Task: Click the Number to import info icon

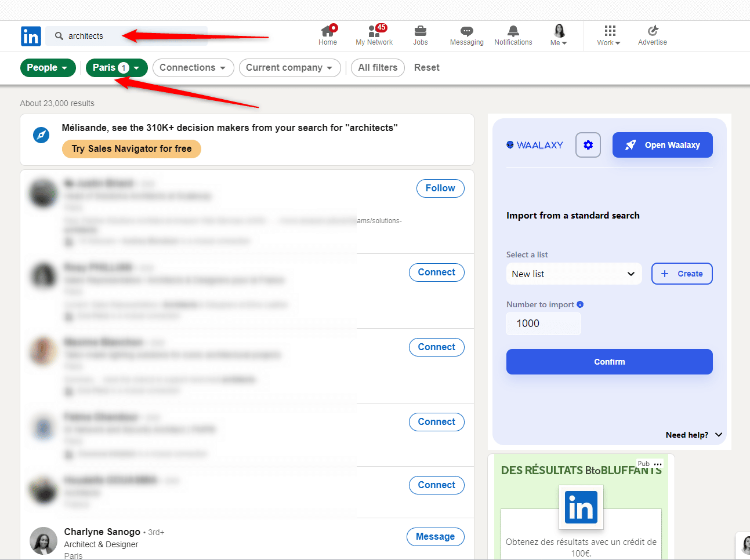Action: click(x=580, y=304)
